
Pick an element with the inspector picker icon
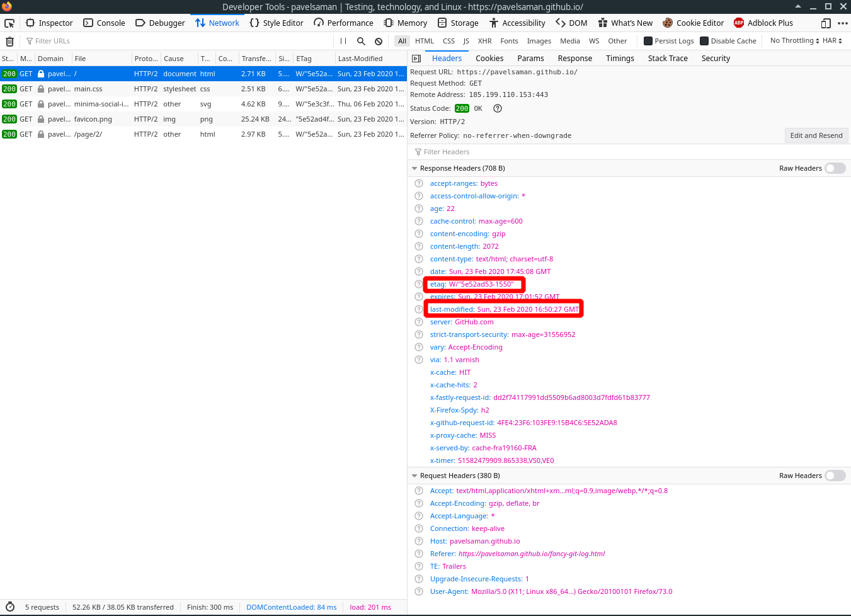coord(9,23)
